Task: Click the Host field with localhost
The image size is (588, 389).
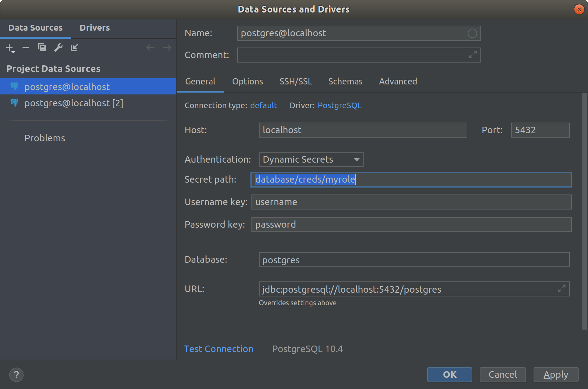Action: [363, 130]
